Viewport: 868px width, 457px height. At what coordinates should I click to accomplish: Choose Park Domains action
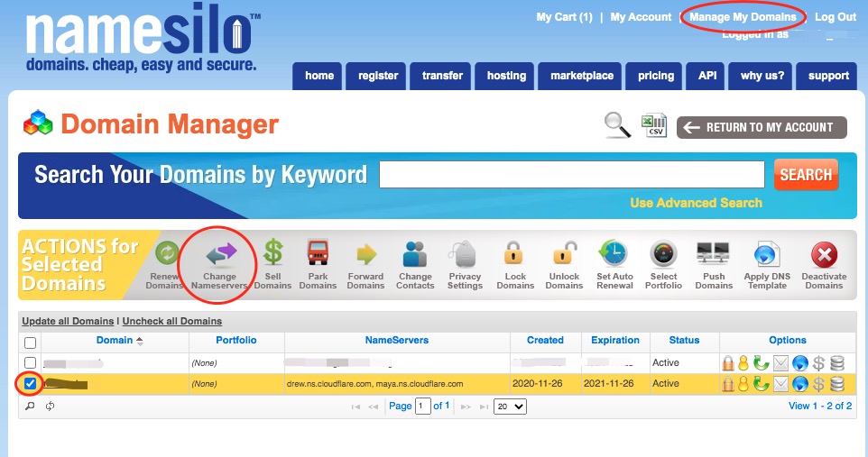click(x=318, y=266)
